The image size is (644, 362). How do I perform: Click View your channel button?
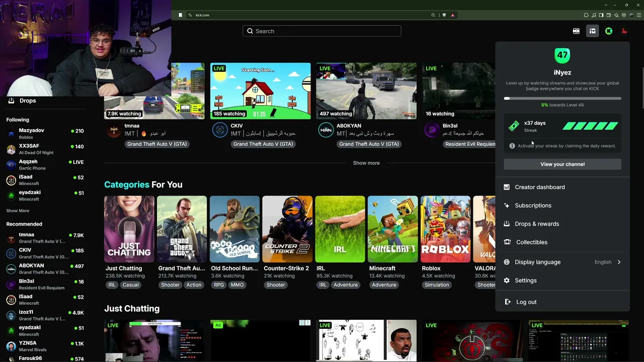[562, 164]
